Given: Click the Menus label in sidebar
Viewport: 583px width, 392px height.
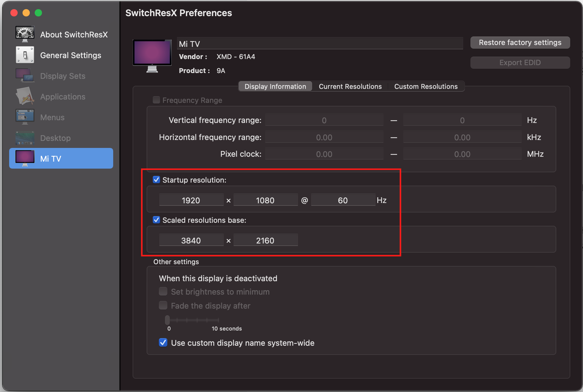Looking at the screenshot, I should pos(52,117).
